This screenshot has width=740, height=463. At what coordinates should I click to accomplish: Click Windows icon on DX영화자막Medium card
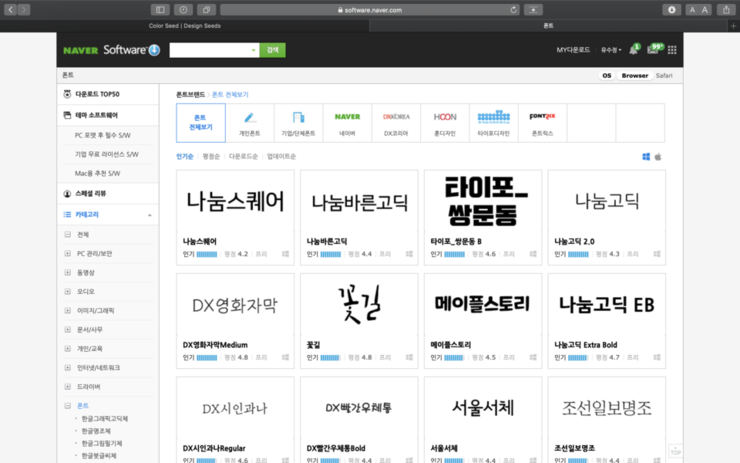pos(286,357)
